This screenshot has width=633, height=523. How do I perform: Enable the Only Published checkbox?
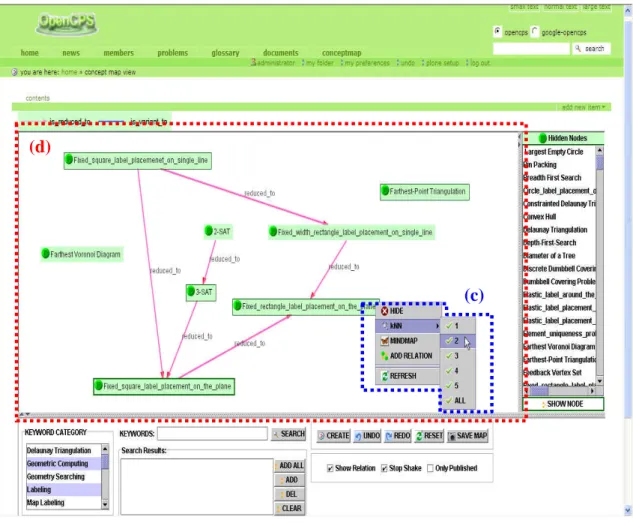tap(430, 468)
